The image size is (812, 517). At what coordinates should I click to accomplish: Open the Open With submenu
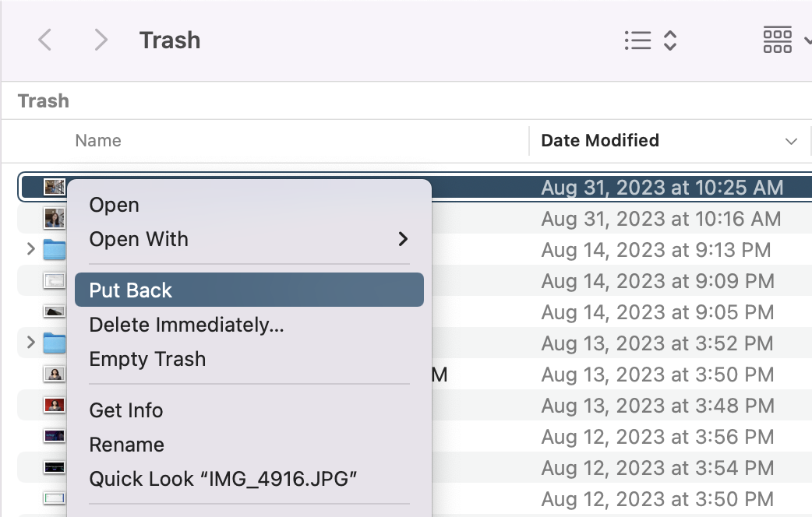249,239
